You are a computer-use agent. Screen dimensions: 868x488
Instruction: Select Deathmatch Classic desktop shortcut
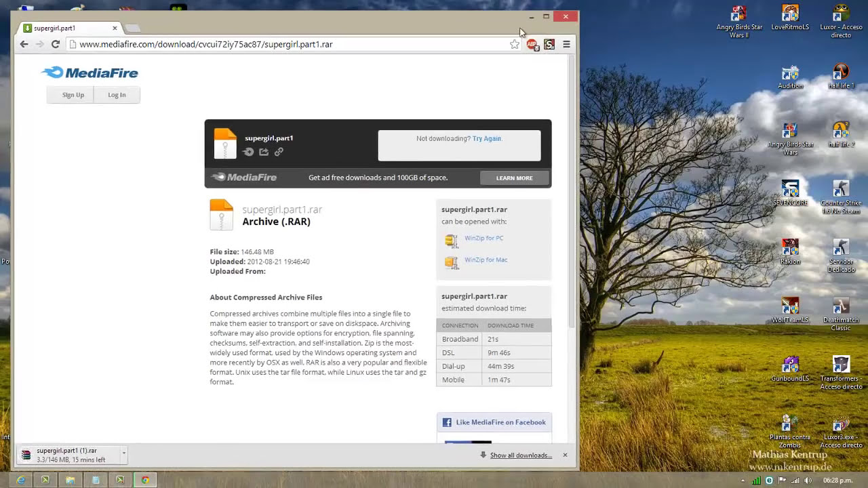click(841, 314)
